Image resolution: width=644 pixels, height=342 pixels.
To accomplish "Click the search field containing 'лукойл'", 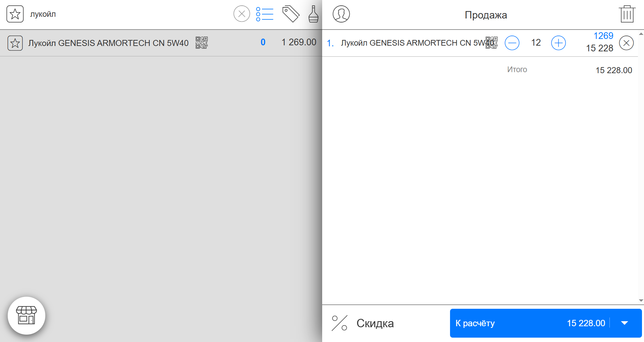I will click(129, 14).
